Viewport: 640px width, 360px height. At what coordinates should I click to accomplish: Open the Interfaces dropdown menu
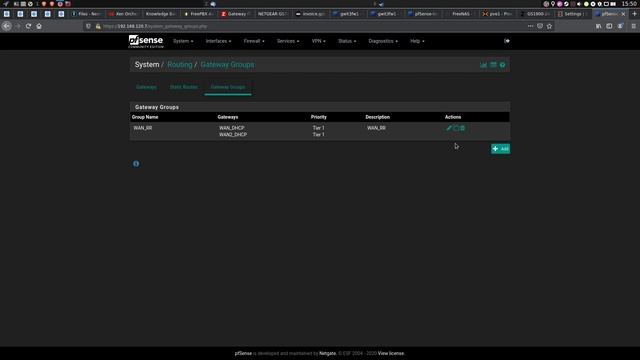218,41
